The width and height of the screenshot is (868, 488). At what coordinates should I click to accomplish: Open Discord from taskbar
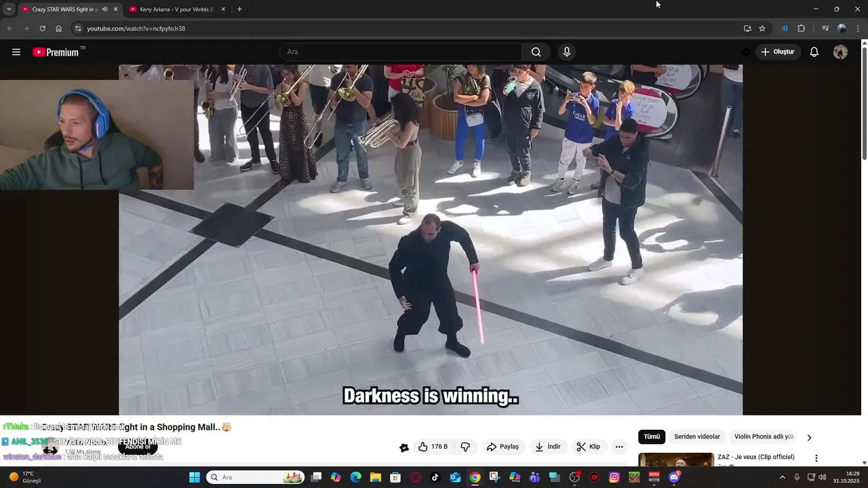pos(674,477)
